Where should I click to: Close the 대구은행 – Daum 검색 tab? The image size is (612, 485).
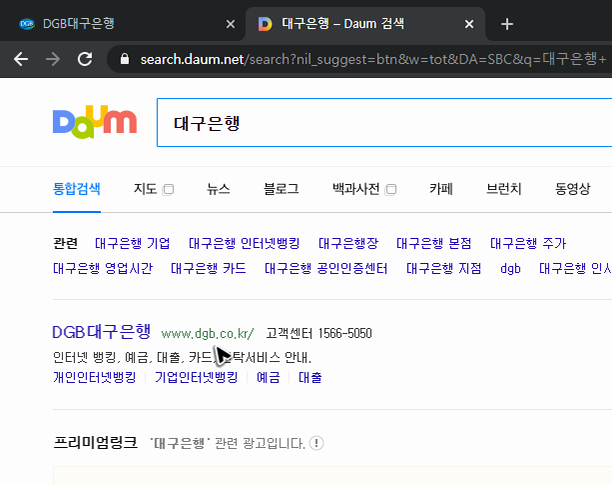(x=469, y=24)
